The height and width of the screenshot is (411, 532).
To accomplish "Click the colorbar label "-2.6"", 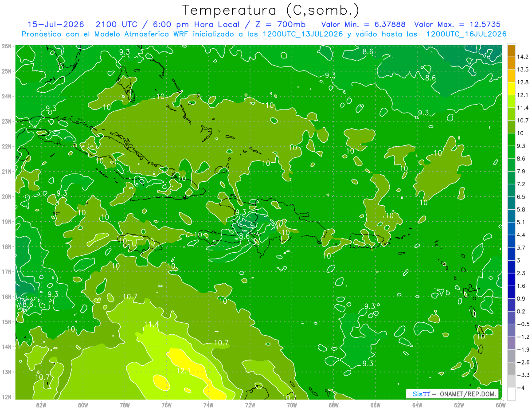I will (523, 362).
